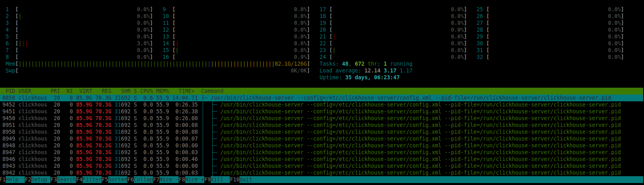
Task: Select F9 Kill in the function bar
Action: coord(217,179)
